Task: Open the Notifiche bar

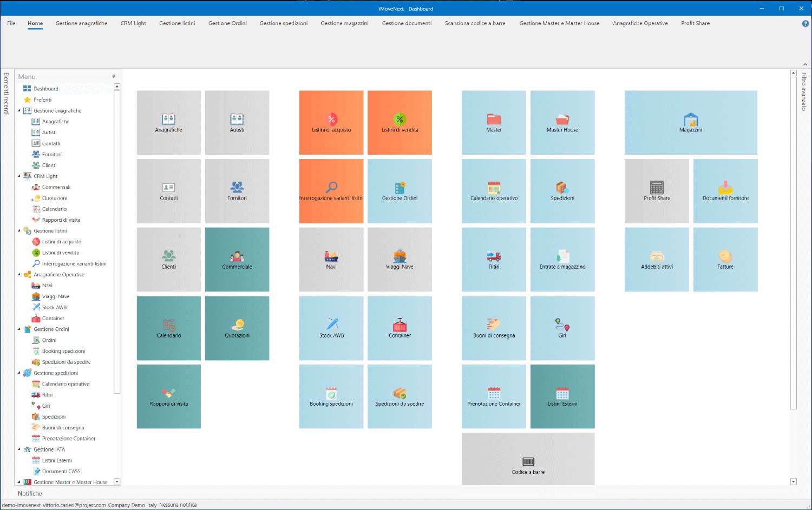Action: (x=29, y=493)
